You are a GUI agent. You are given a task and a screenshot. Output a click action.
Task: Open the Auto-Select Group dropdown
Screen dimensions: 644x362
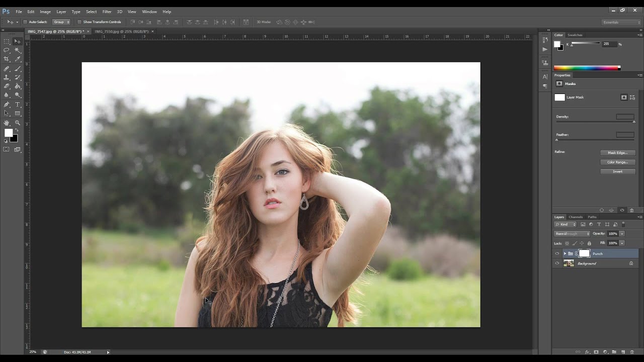61,22
